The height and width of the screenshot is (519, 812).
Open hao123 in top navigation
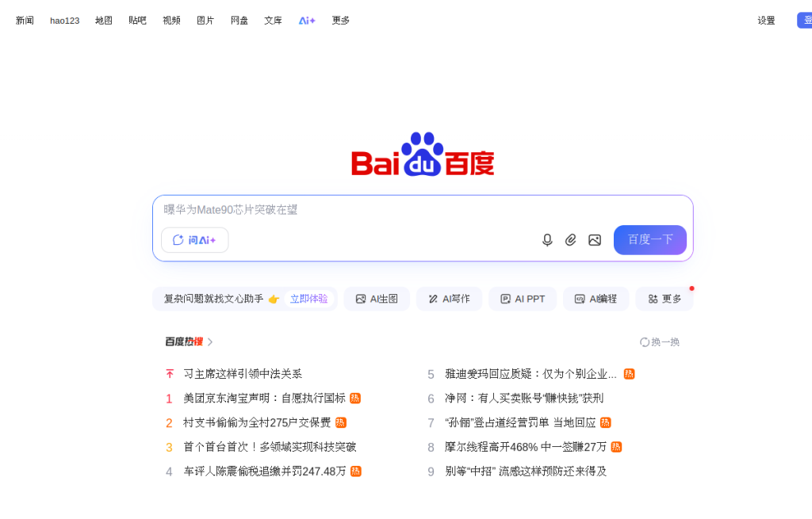point(65,21)
